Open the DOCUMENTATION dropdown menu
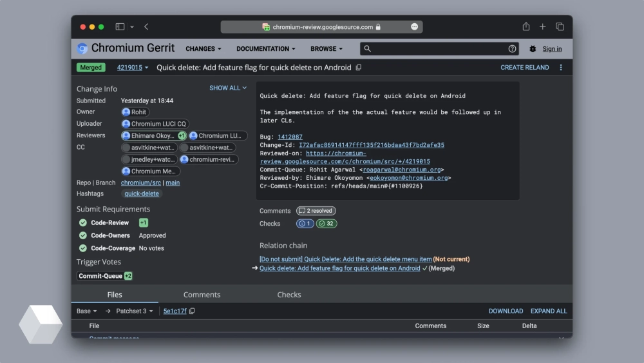 (x=265, y=49)
